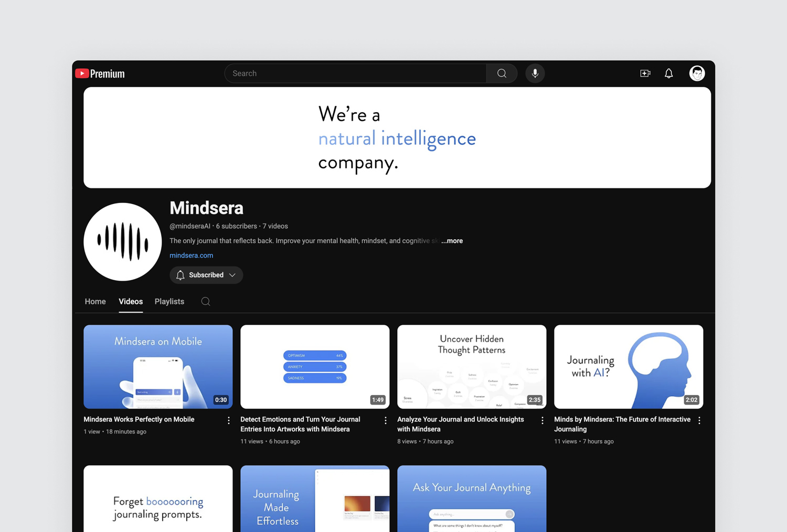Open options for Detect Emotions video
This screenshot has width=787, height=532.
tap(385, 420)
